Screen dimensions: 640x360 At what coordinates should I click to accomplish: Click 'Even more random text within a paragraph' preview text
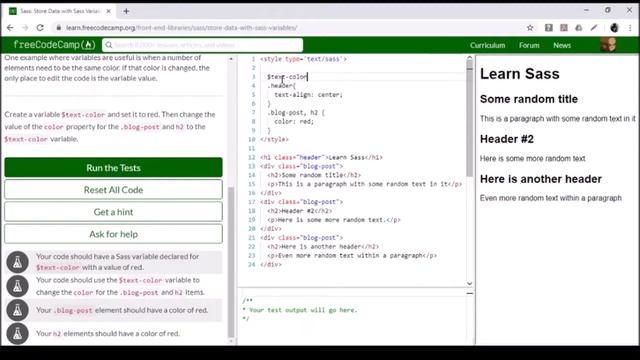click(551, 198)
